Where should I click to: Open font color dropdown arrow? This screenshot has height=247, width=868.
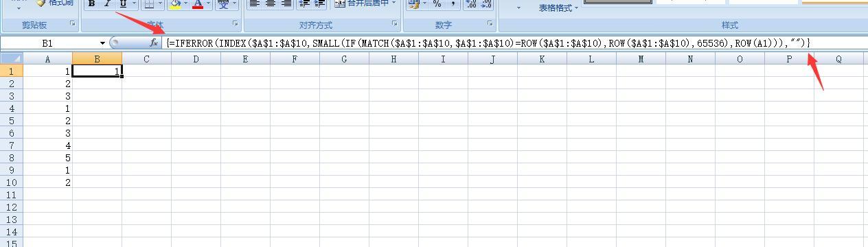[x=209, y=3]
